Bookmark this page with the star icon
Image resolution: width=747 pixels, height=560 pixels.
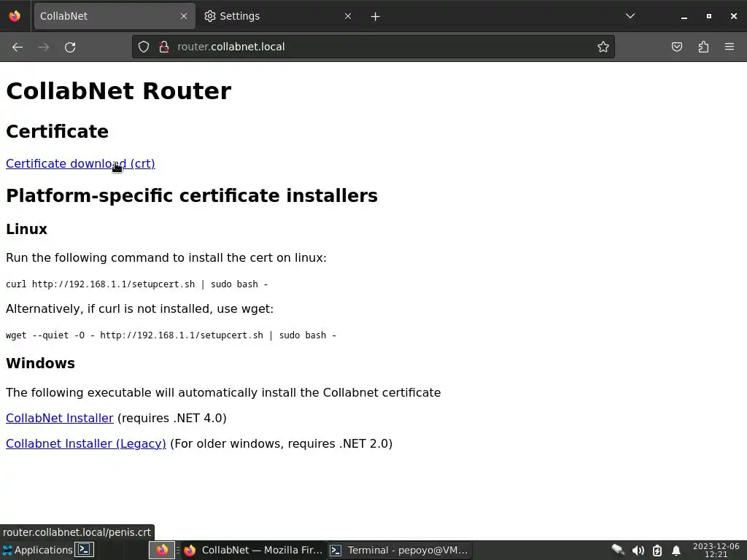click(x=603, y=47)
